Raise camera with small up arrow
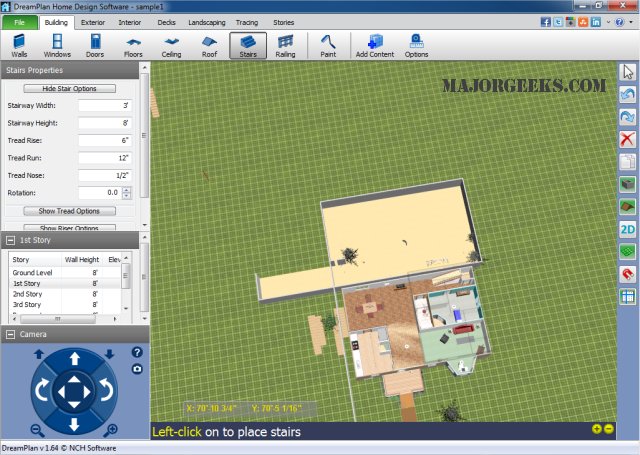This screenshot has height=455, width=640. pyautogui.click(x=39, y=354)
